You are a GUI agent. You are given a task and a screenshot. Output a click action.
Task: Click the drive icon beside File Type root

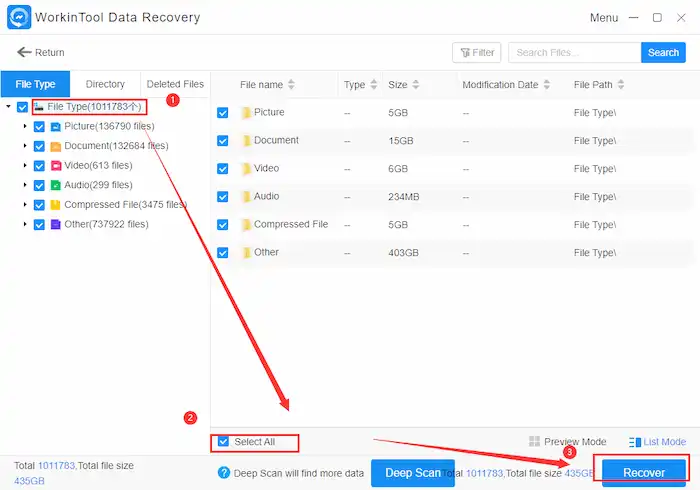39,107
